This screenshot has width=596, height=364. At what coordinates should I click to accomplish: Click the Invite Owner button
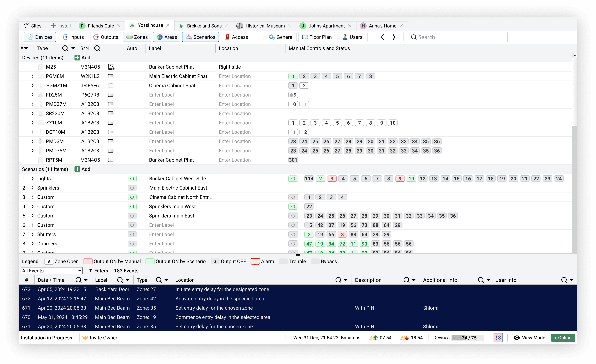tap(100, 338)
